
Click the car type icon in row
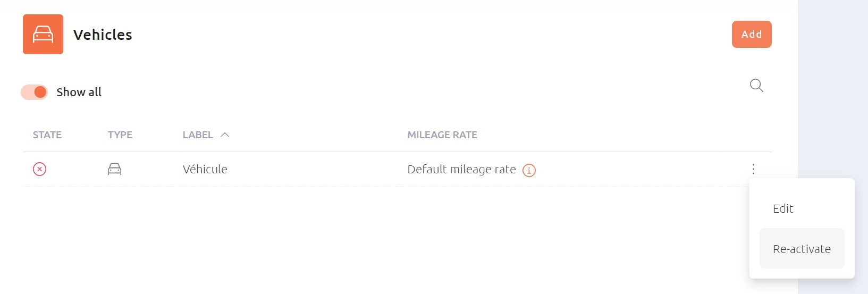(x=115, y=169)
